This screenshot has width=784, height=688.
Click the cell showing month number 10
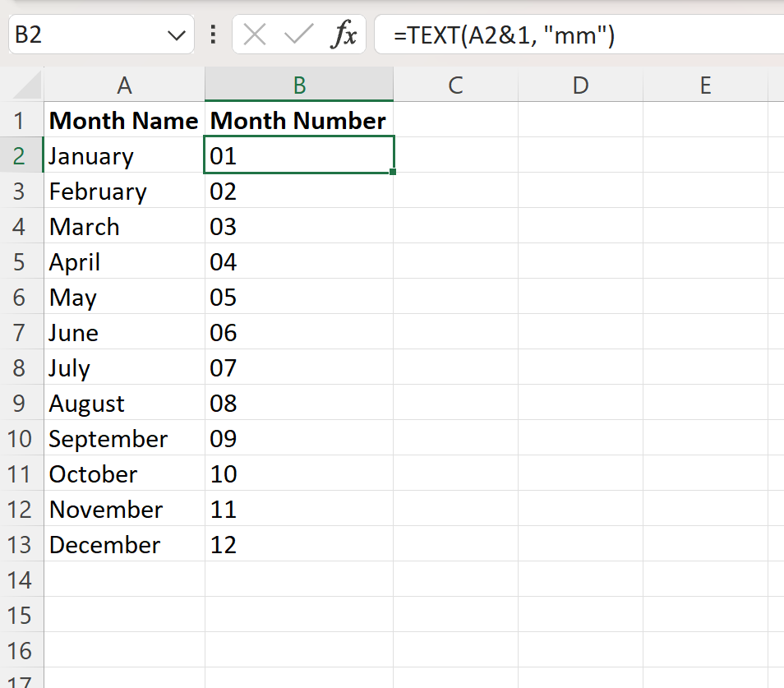click(299, 474)
